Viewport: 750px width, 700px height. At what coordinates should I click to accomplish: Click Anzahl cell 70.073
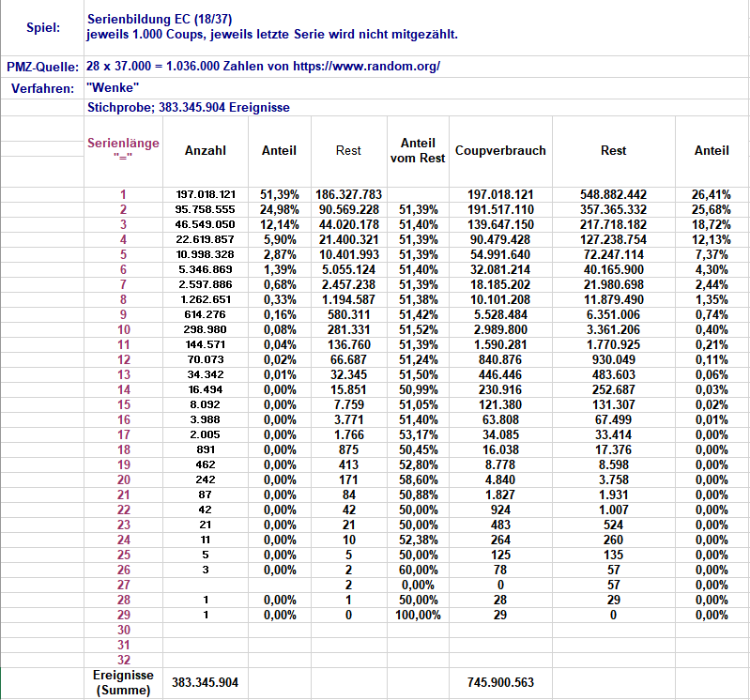click(x=206, y=359)
